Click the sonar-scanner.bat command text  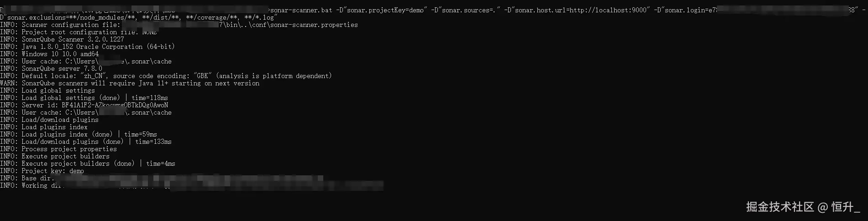click(x=301, y=10)
